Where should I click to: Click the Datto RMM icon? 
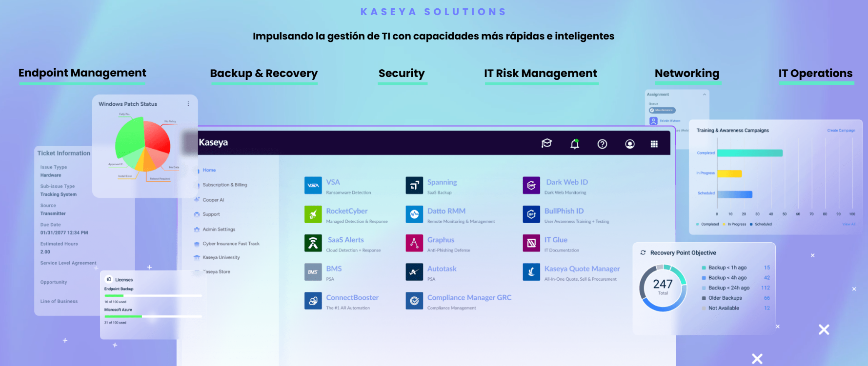(414, 214)
